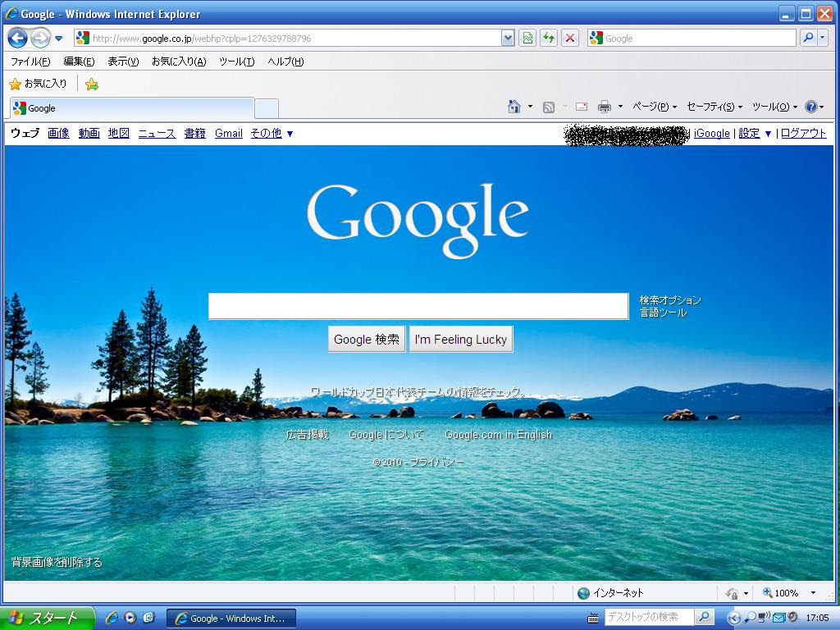The width and height of the screenshot is (840, 630).
Task: Open Google.com in English link
Action: (498, 435)
